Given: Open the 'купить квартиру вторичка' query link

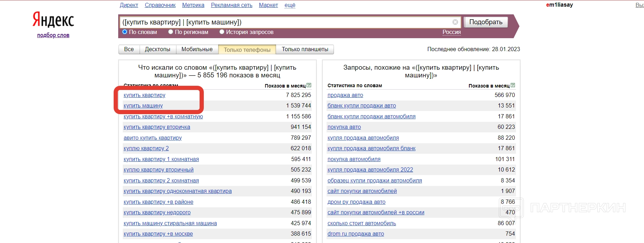Looking at the screenshot, I should point(157,127).
